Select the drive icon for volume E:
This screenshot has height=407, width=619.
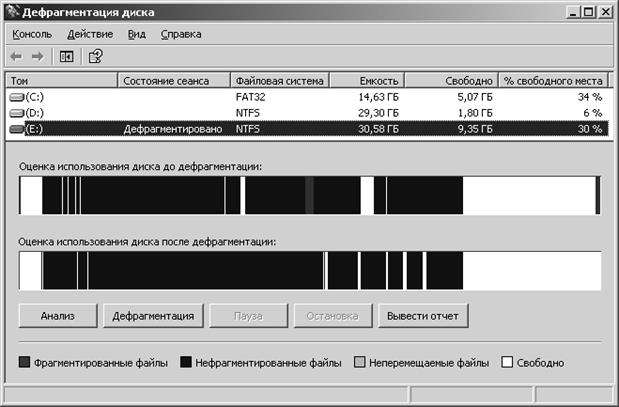click(17, 129)
